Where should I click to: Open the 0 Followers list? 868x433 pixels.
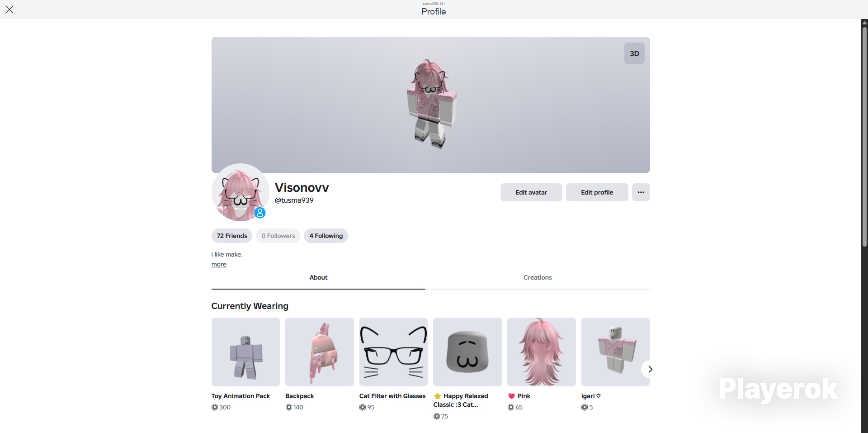[278, 236]
